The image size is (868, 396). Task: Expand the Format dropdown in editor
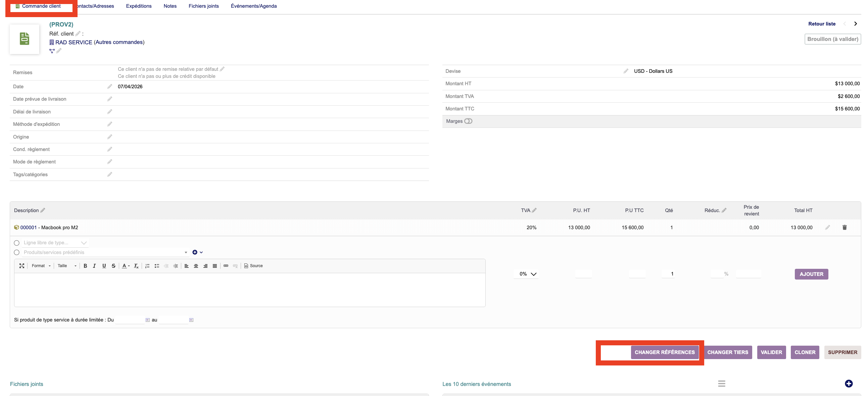coord(41,266)
